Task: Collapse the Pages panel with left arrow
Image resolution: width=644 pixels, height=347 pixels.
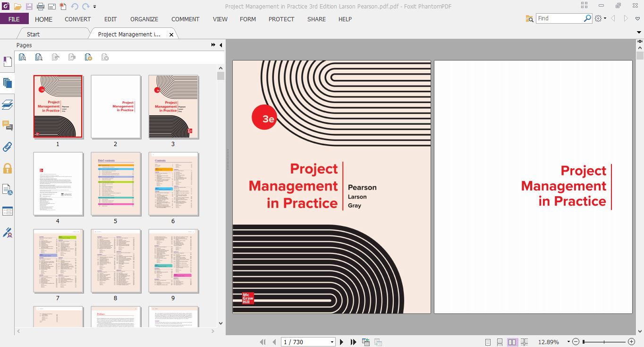Action: click(x=220, y=45)
